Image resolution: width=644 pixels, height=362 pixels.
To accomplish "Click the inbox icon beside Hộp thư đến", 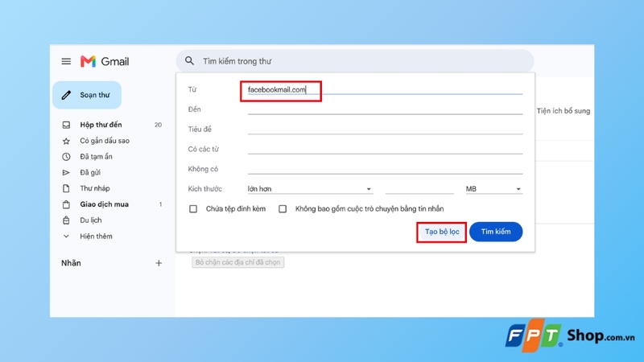I will [x=66, y=125].
